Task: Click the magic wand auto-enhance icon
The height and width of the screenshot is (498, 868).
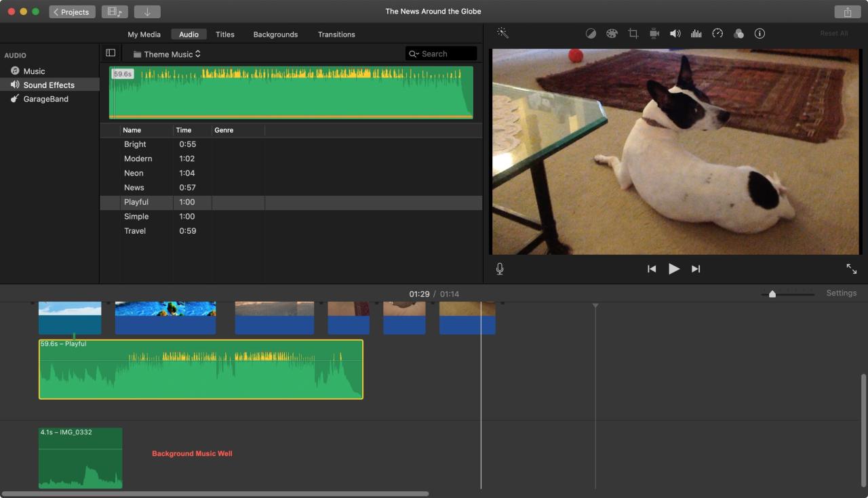Action: tap(502, 33)
